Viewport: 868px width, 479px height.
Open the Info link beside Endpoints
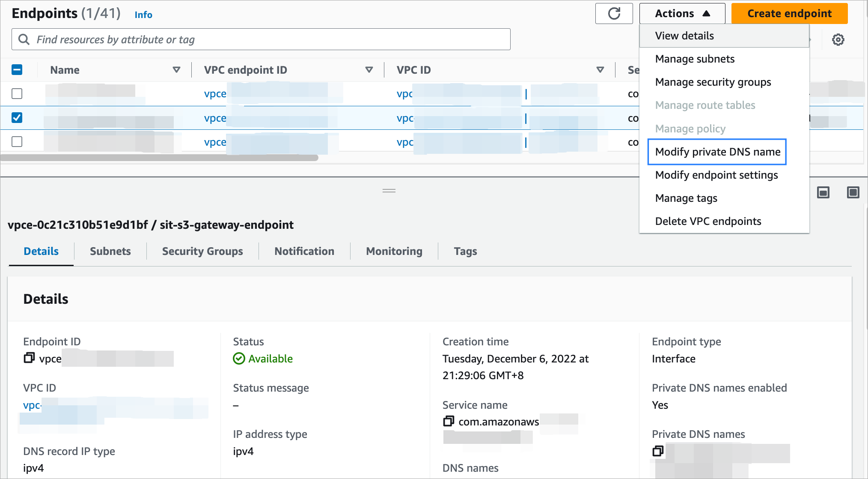click(x=143, y=15)
